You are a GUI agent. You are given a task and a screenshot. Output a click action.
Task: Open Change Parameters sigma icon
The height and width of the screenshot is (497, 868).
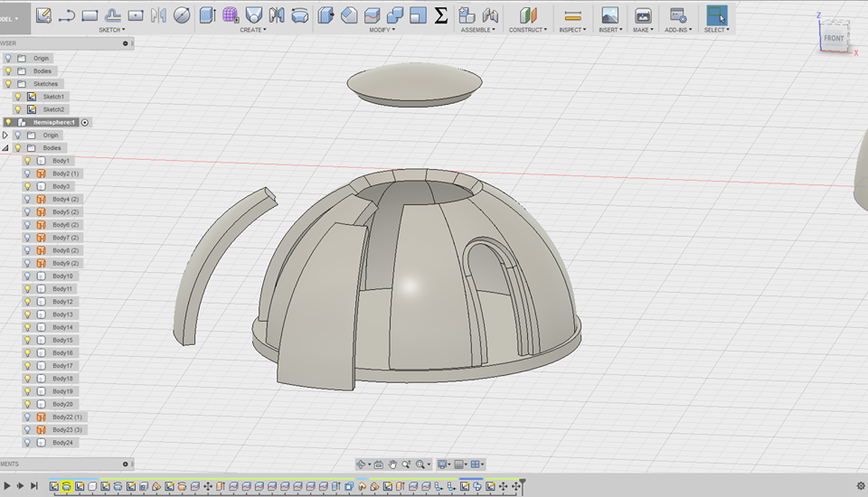[x=440, y=15]
